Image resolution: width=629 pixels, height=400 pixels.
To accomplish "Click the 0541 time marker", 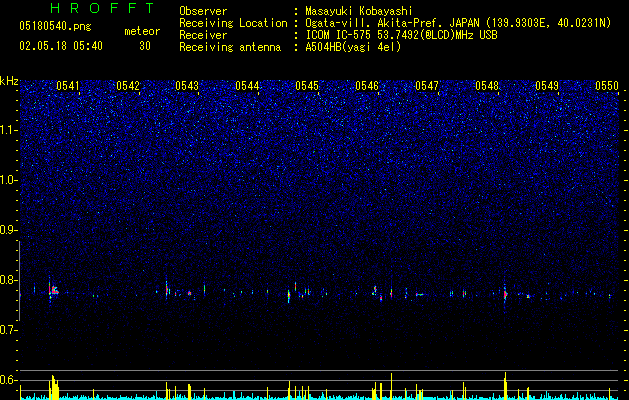I will point(67,86).
